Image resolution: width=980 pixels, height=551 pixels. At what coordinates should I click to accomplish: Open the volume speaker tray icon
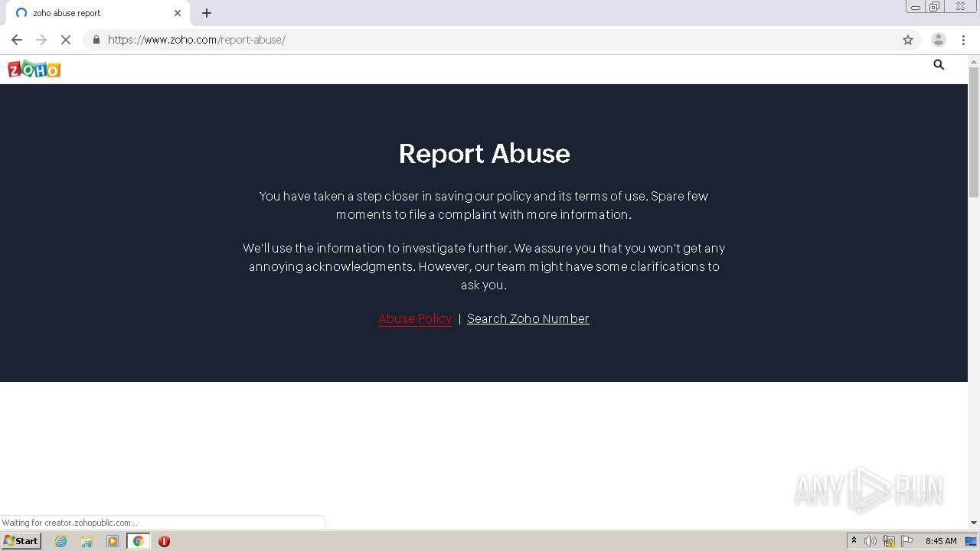(871, 541)
